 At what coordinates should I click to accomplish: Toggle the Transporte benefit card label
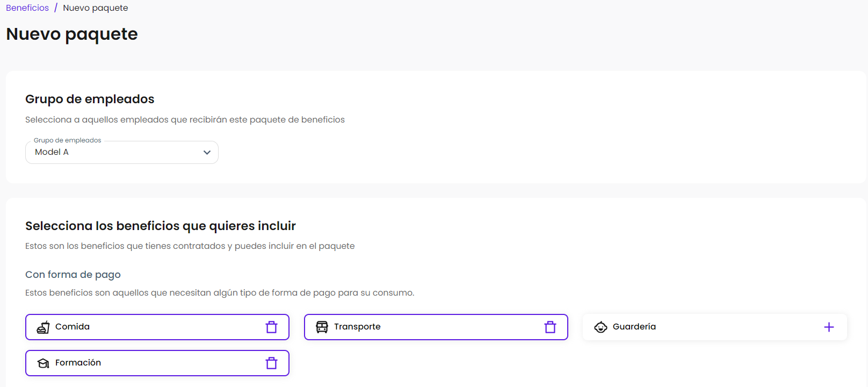click(x=357, y=327)
